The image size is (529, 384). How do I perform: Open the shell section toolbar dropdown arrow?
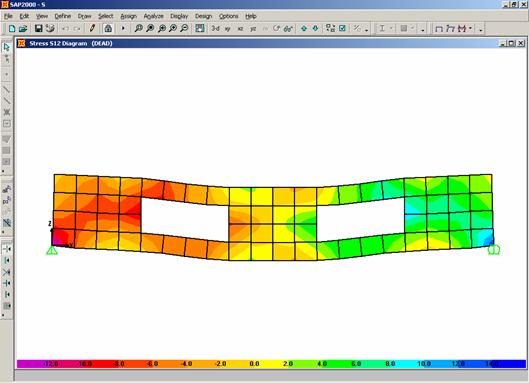pyautogui.click(x=412, y=28)
